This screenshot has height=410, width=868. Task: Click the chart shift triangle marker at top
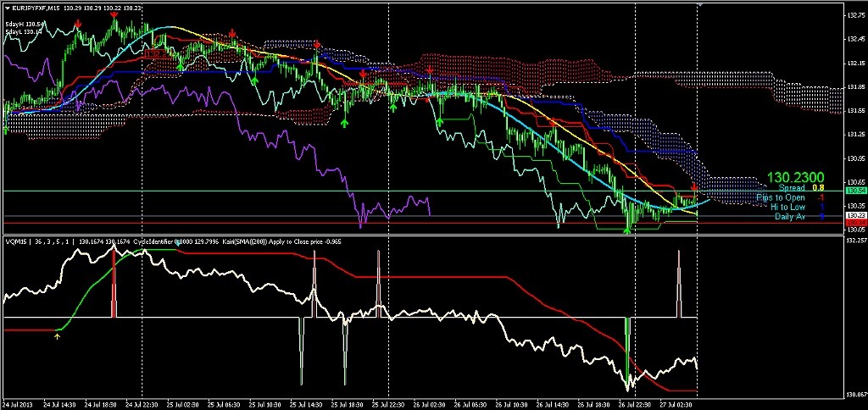699,4
